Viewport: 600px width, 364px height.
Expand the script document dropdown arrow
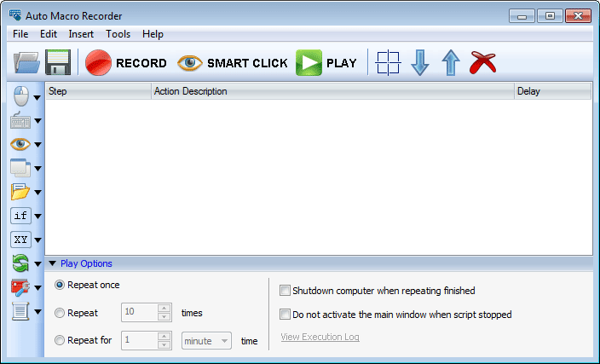(37, 311)
